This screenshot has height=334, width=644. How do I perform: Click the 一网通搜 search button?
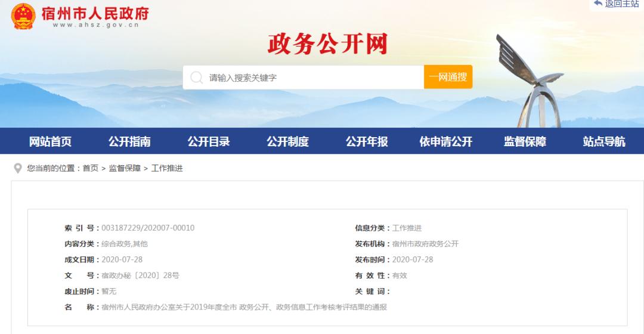[x=448, y=77]
